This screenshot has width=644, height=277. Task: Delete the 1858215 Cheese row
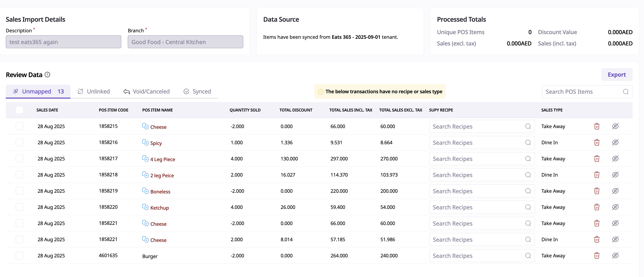pyautogui.click(x=596, y=126)
